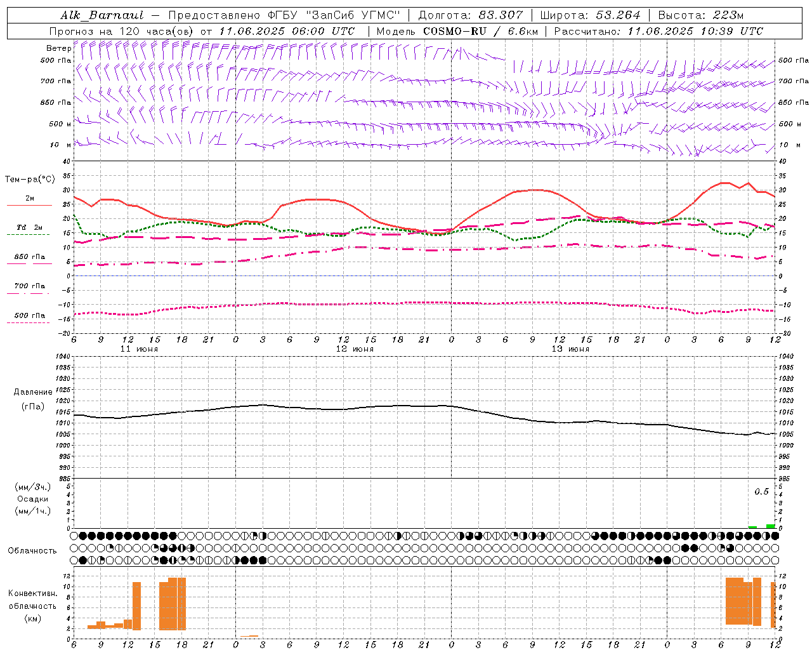
Task: Click the left 500 м wind level label
Action: 60,124
